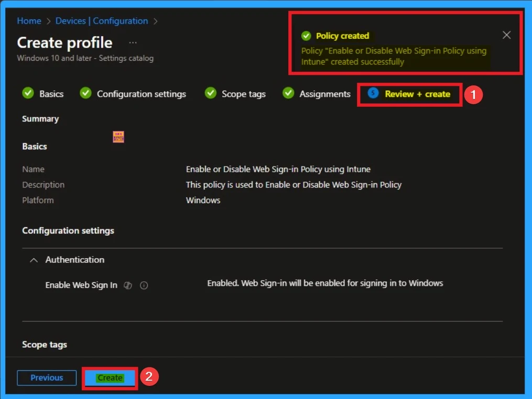532x399 pixels.
Task: Click the copilot icon next to Enable Web Sign In
Action: (127, 285)
